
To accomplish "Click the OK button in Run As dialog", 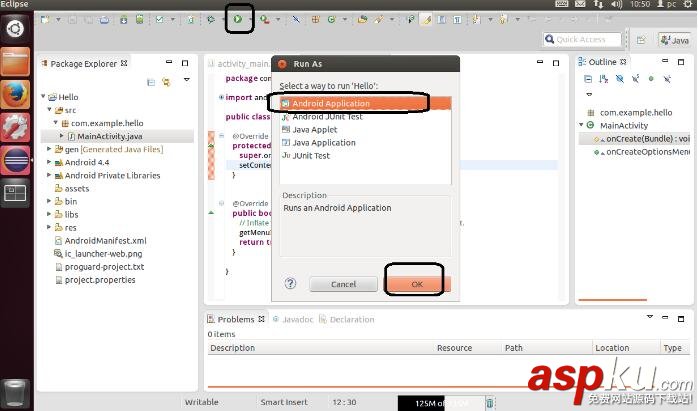I will [x=417, y=284].
